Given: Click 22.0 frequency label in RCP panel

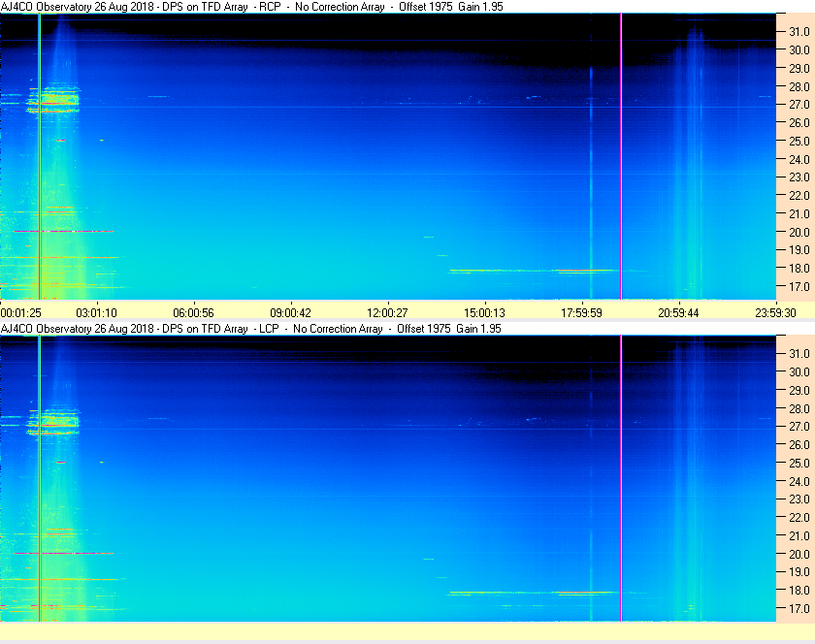Looking at the screenshot, I should click(799, 196).
